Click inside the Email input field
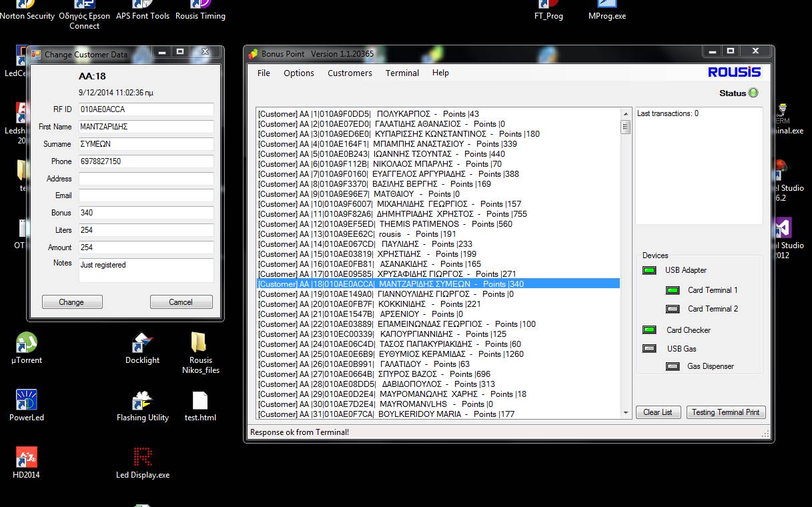 tap(146, 195)
